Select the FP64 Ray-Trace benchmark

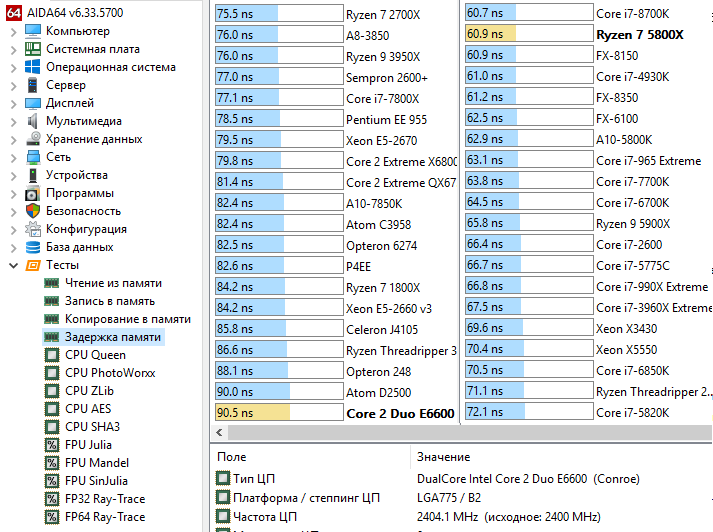104,517
